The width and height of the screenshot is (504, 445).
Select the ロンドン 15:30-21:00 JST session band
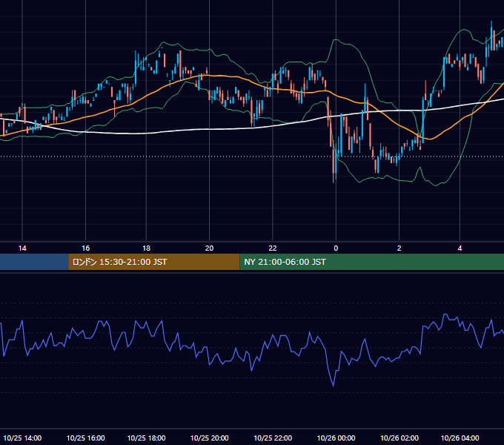click(154, 262)
